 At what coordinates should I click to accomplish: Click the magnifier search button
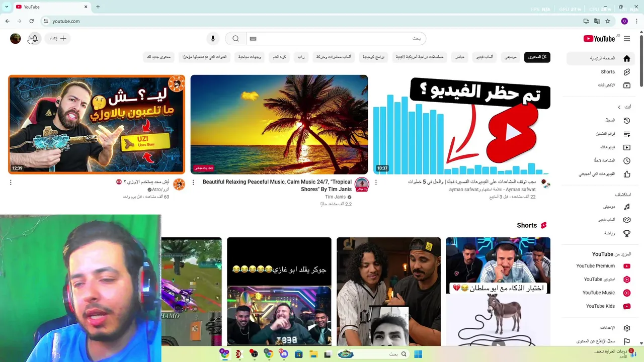235,39
